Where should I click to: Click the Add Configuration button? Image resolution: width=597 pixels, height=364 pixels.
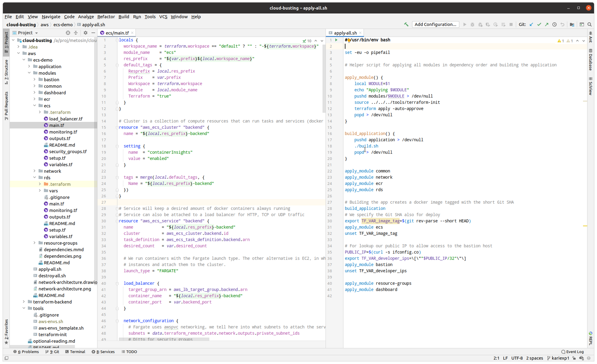[435, 24]
